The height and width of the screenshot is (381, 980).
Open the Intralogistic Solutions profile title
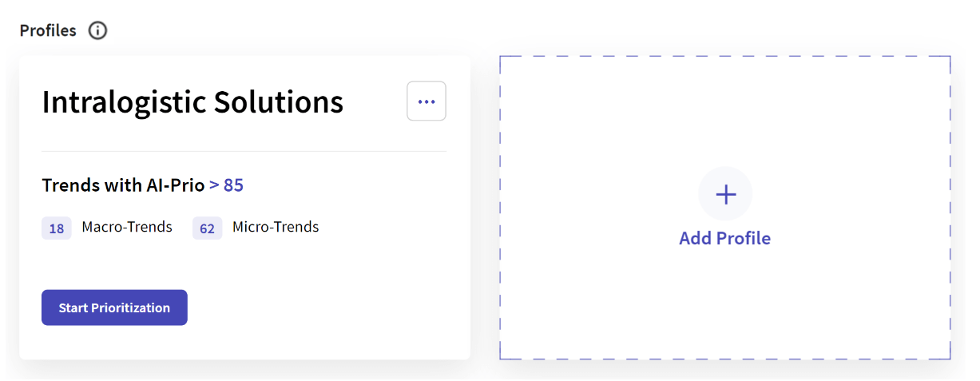point(192,102)
